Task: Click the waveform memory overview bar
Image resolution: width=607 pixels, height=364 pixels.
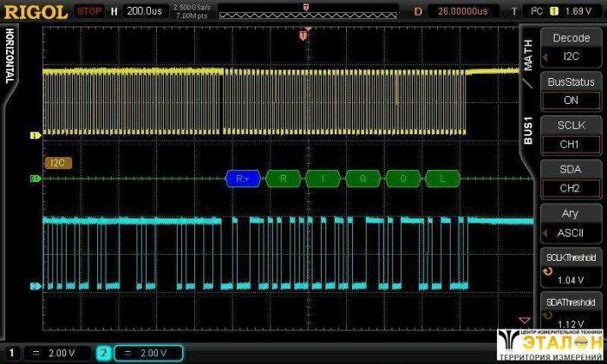Action: point(306,12)
